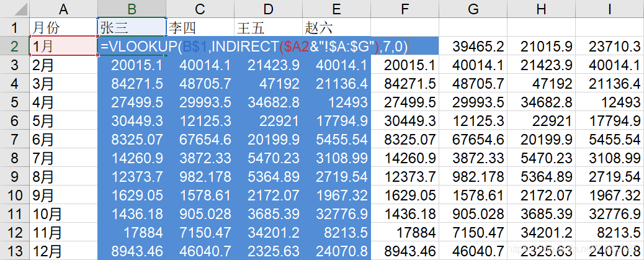Select row 11 header
The width and height of the screenshot is (644, 260).
tap(15, 213)
